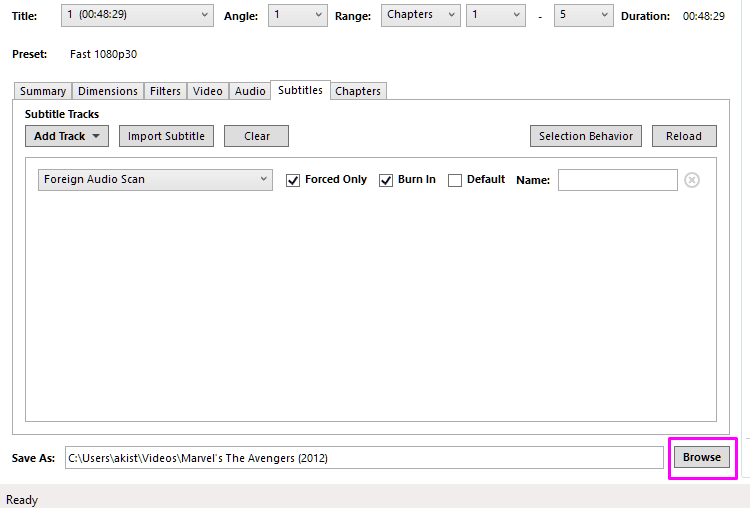
Task: Uncheck the Burn In option
Action: coord(386,180)
